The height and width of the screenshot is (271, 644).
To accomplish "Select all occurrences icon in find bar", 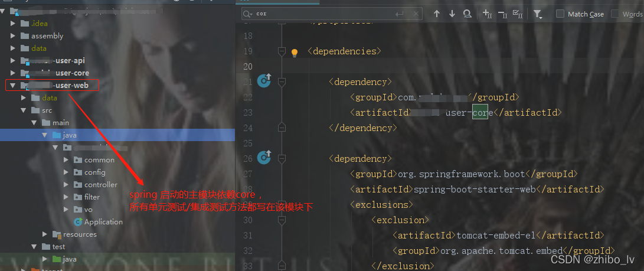I will [x=518, y=14].
